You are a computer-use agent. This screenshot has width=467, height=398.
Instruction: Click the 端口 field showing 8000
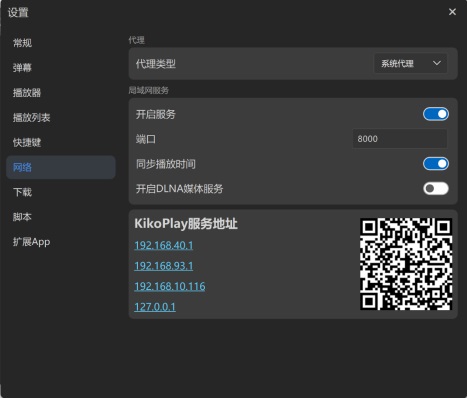[x=400, y=139]
